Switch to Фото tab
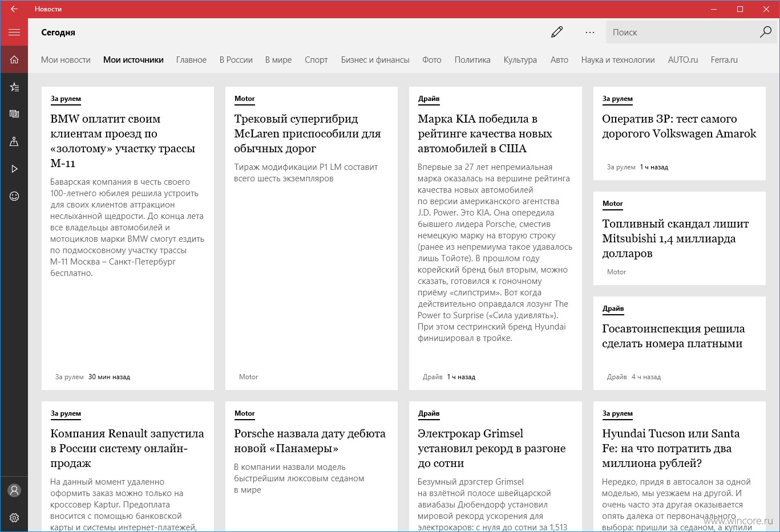780x532 pixels. (x=432, y=60)
